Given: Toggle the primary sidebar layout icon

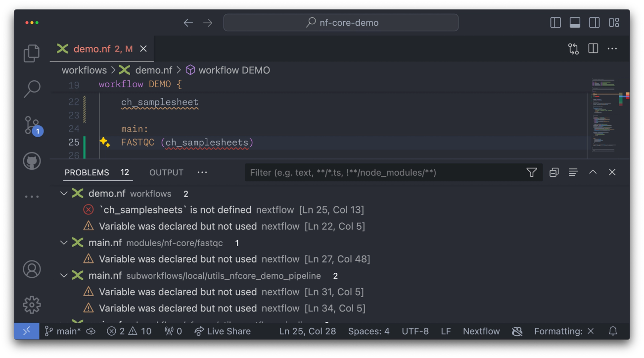Looking at the screenshot, I should 555,22.
